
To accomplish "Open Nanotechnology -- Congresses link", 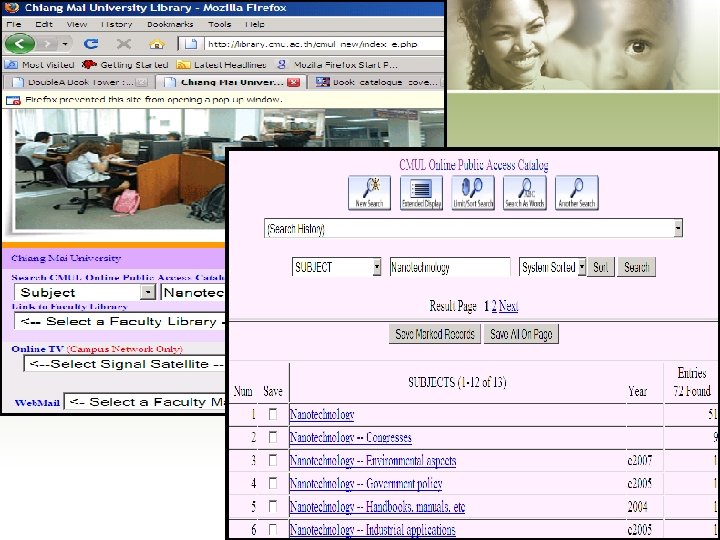I will coord(350,438).
